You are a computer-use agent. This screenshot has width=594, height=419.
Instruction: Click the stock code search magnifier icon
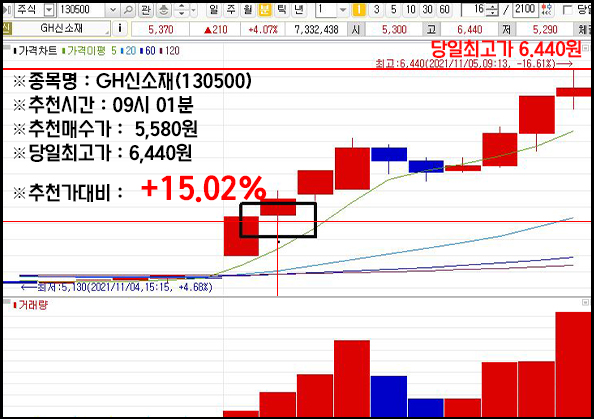click(129, 9)
